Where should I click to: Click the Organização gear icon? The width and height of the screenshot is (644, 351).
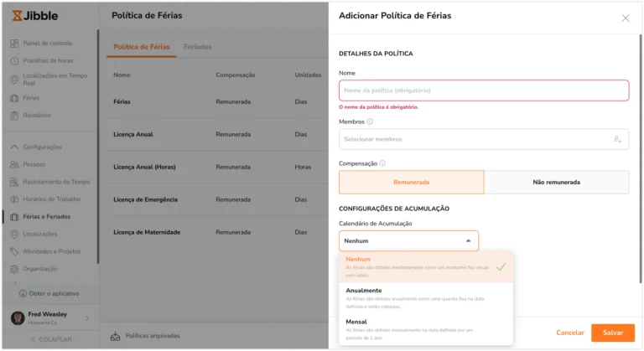click(x=14, y=269)
